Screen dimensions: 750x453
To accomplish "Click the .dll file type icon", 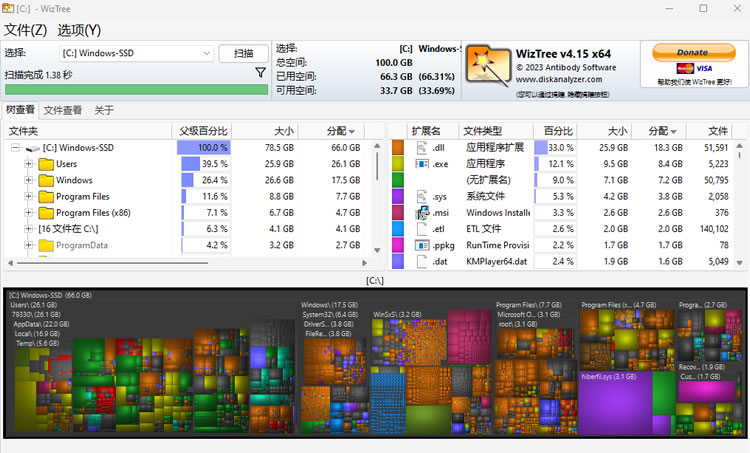I will [x=421, y=148].
